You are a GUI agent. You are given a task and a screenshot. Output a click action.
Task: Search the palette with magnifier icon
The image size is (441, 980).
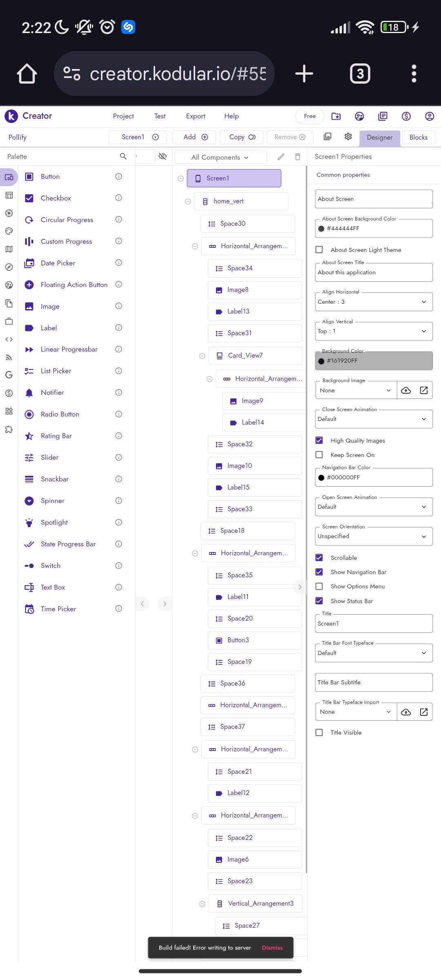[x=123, y=156]
